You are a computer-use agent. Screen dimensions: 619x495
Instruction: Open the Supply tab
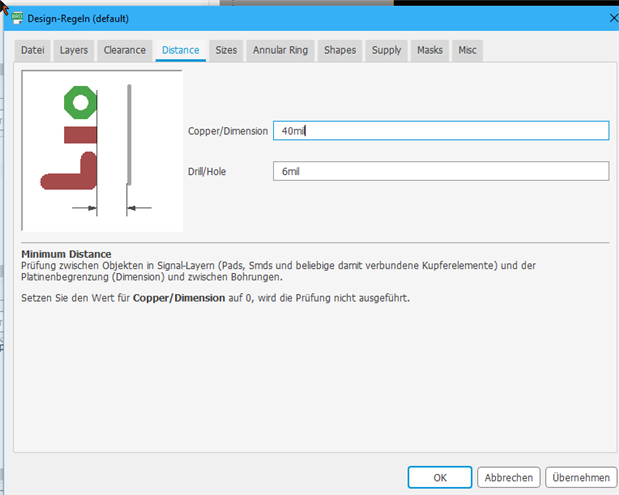tap(386, 50)
